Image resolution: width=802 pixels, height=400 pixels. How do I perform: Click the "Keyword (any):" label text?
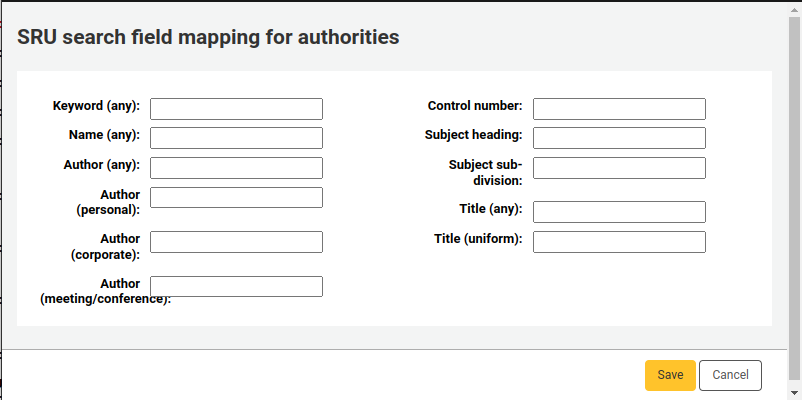pos(96,106)
